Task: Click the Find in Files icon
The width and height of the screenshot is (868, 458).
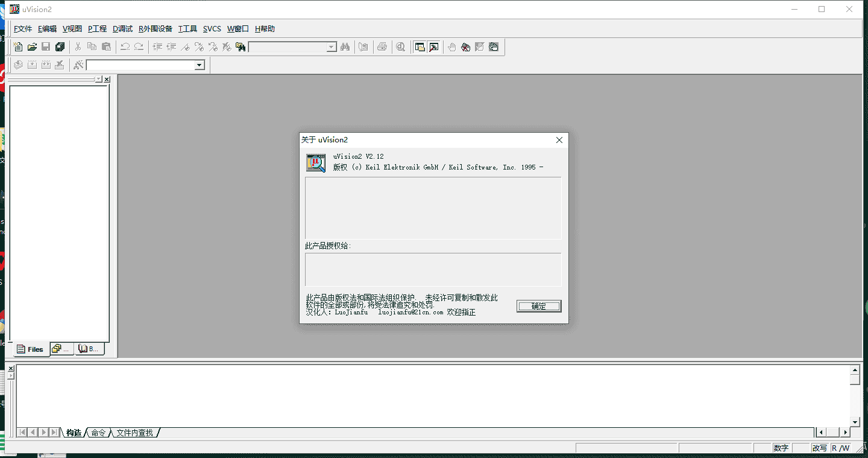Action: (241, 47)
